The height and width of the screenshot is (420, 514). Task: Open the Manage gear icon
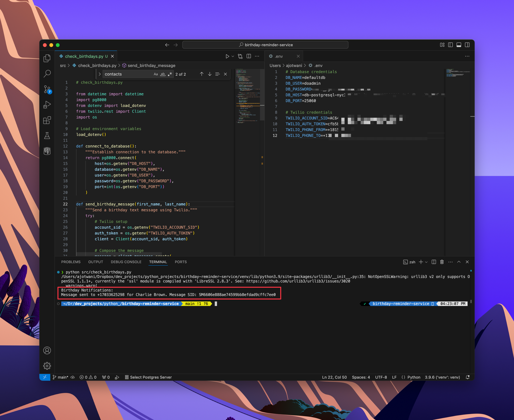pos(47,366)
